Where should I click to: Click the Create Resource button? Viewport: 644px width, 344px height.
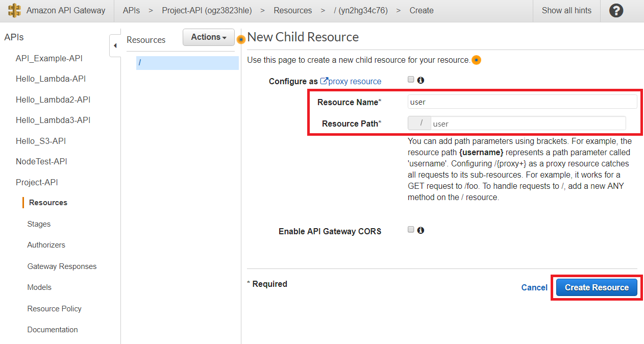click(597, 287)
